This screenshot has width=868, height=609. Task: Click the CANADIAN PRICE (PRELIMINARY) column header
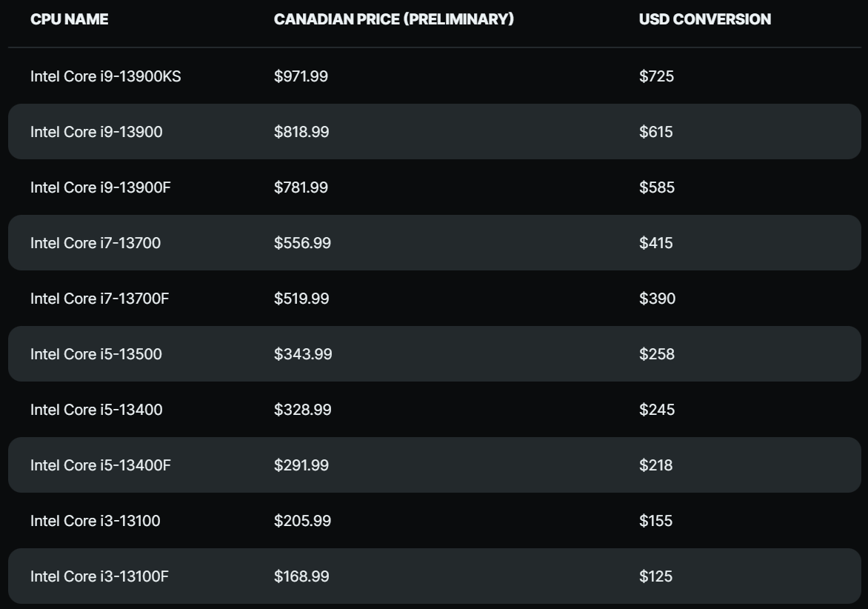click(x=393, y=19)
